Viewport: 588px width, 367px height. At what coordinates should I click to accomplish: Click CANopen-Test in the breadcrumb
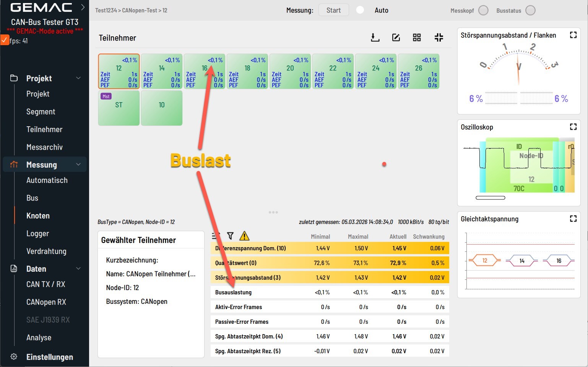click(140, 10)
